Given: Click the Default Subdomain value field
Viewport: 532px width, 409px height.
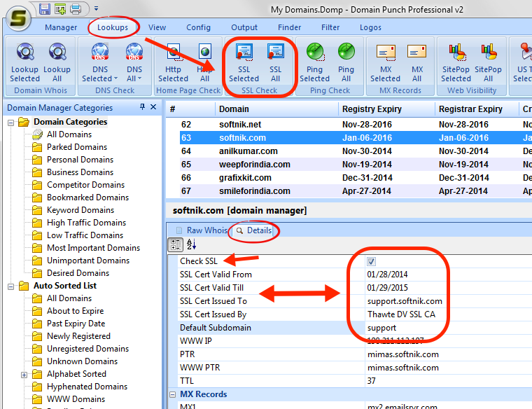Looking at the screenshot, I should coord(448,328).
